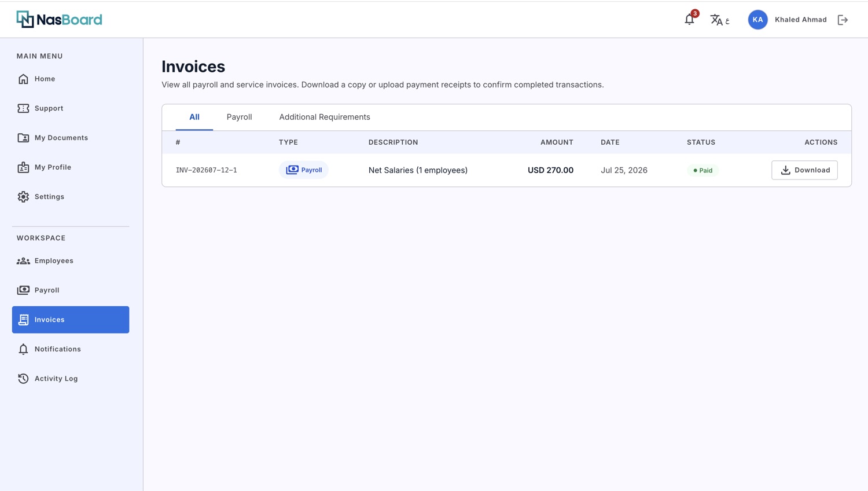This screenshot has width=868, height=491.
Task: Click the Settings gear icon
Action: coord(23,197)
